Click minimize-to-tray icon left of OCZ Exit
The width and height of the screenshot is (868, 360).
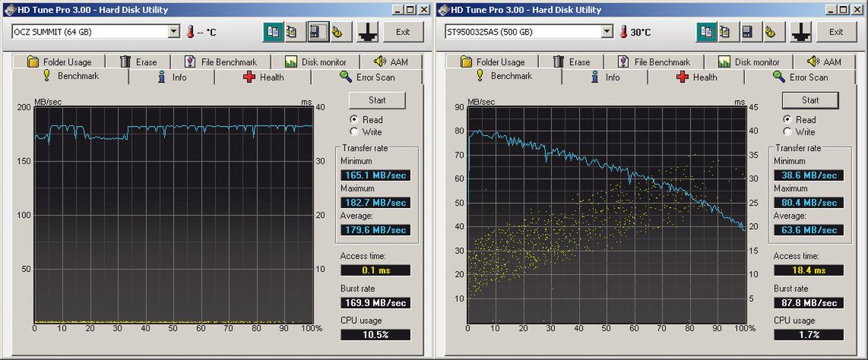[x=368, y=32]
